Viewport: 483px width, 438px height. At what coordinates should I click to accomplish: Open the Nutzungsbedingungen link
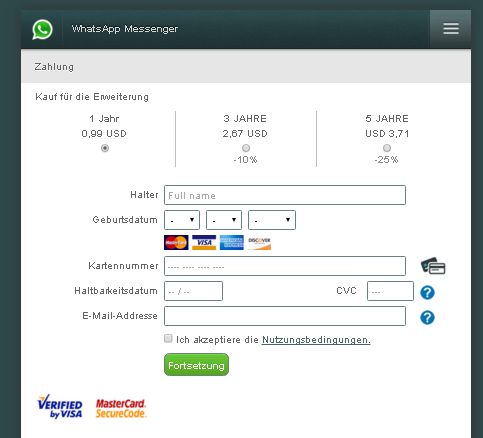pos(316,340)
